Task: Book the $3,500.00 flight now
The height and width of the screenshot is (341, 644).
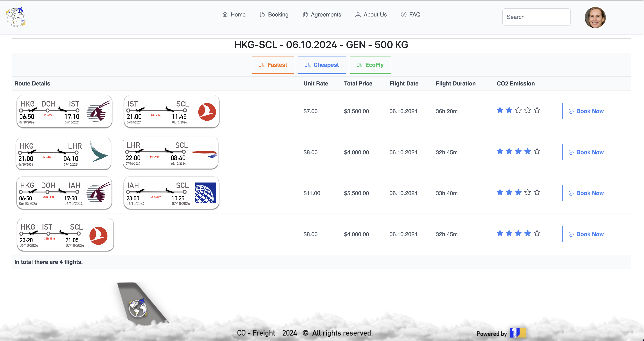Action: pyautogui.click(x=586, y=111)
